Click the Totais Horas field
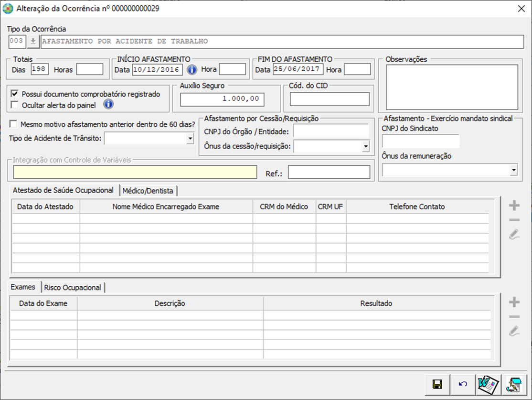532x400 pixels. pyautogui.click(x=90, y=69)
